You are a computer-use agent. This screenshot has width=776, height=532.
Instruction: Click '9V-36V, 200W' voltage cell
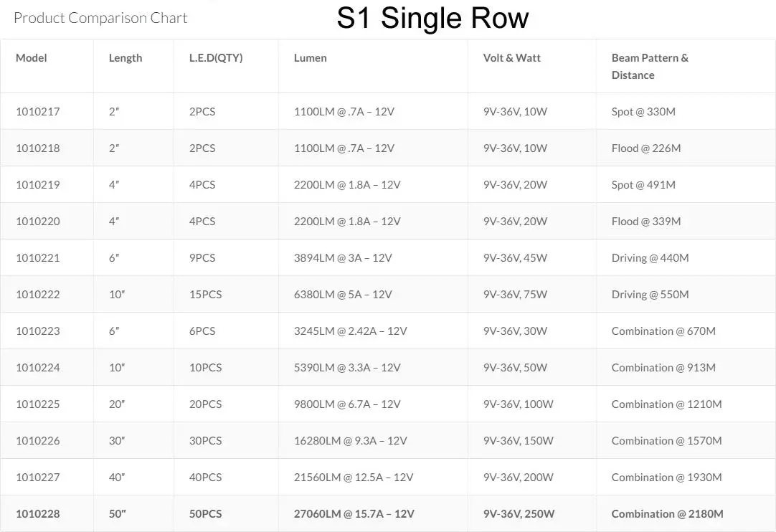[518, 478]
